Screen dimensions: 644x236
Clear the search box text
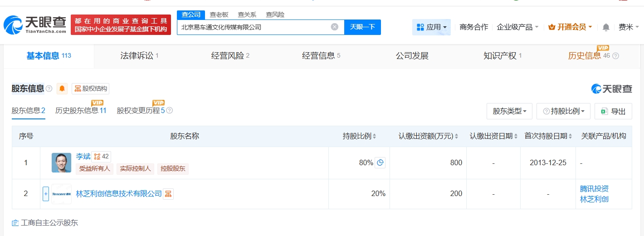(335, 27)
